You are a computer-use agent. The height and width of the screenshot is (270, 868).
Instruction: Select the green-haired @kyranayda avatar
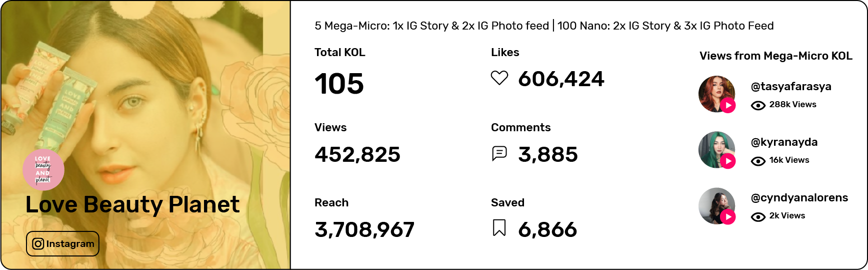[x=716, y=149]
